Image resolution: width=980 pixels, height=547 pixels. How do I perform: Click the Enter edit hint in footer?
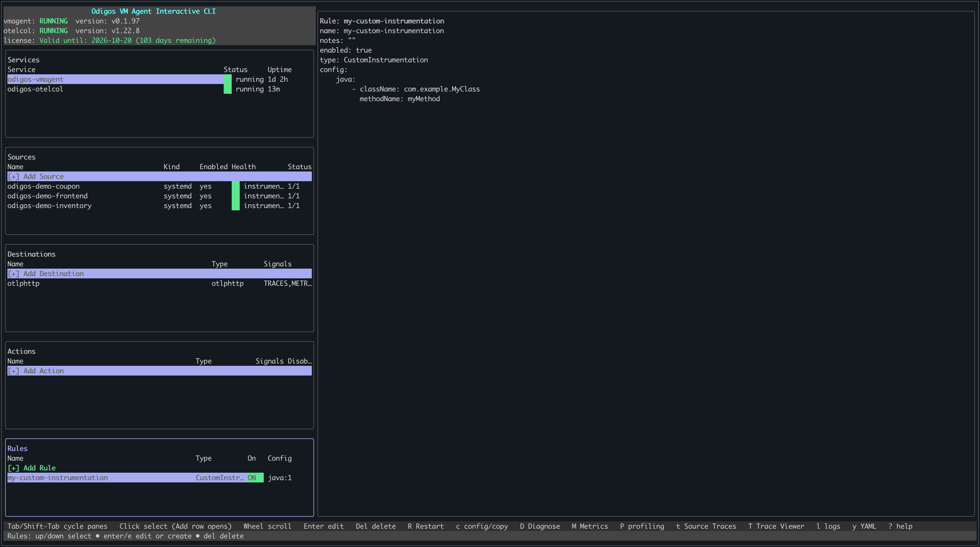pos(324,526)
